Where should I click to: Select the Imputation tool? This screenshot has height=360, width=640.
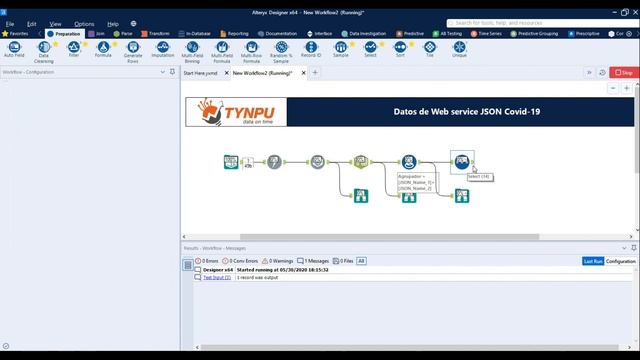tap(162, 49)
